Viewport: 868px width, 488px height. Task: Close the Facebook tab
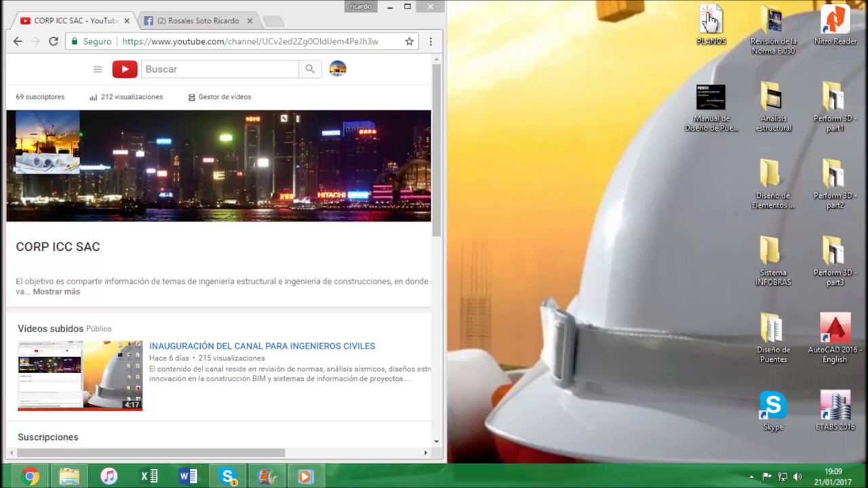pyautogui.click(x=250, y=21)
